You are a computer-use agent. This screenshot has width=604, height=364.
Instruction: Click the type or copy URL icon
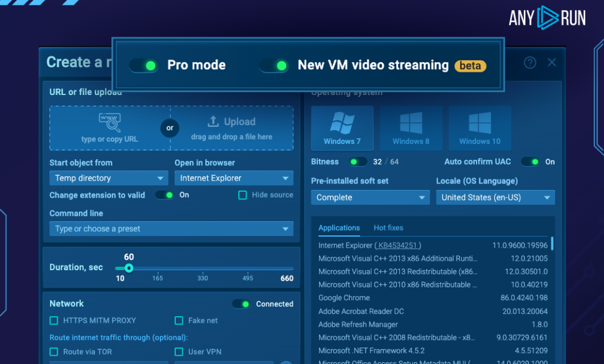[110, 123]
